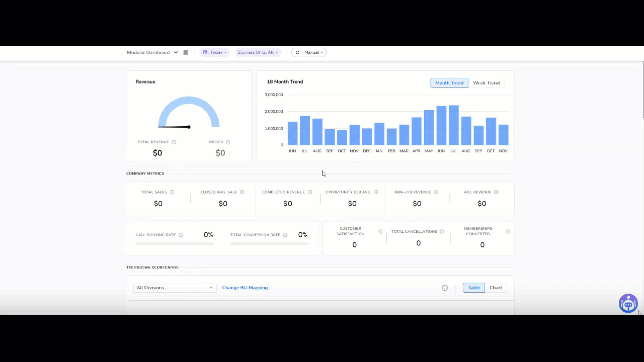Open the chatbot assistant icon

pos(628,304)
